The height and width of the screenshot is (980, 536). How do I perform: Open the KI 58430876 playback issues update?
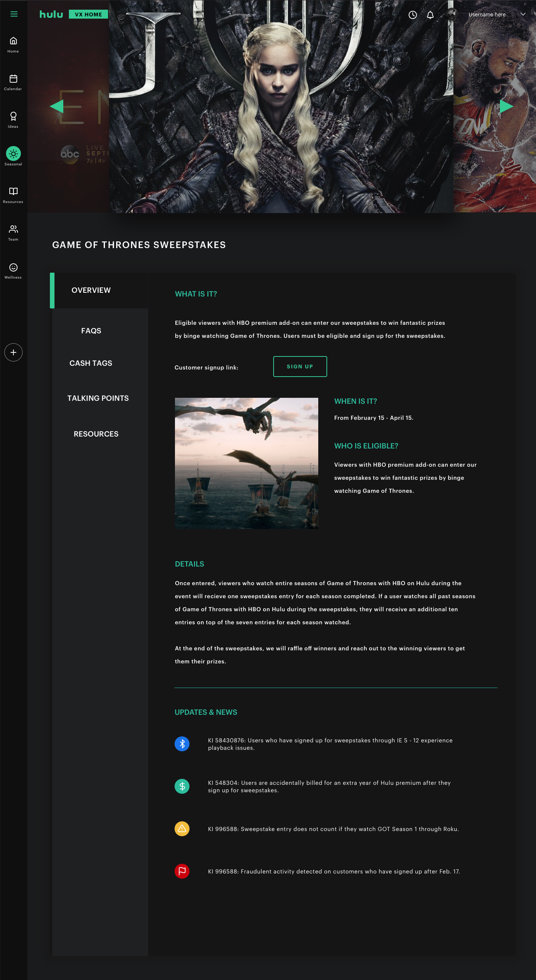point(330,744)
